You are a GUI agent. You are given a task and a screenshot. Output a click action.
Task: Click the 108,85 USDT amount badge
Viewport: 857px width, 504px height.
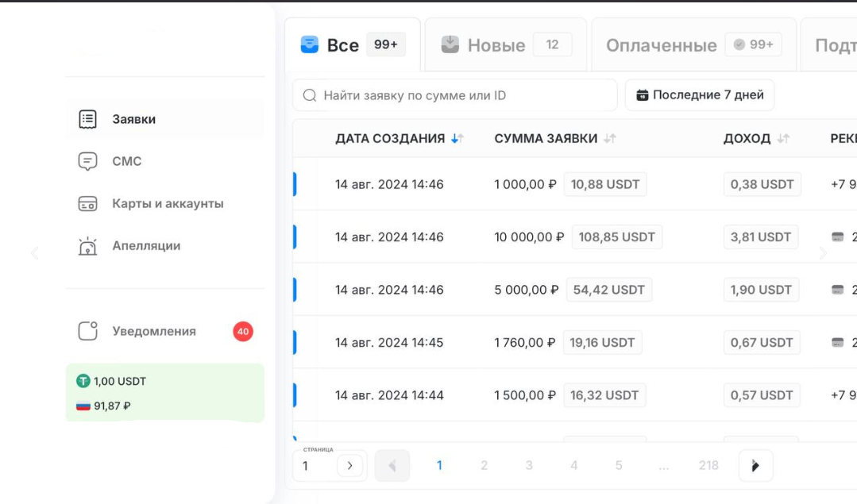616,237
